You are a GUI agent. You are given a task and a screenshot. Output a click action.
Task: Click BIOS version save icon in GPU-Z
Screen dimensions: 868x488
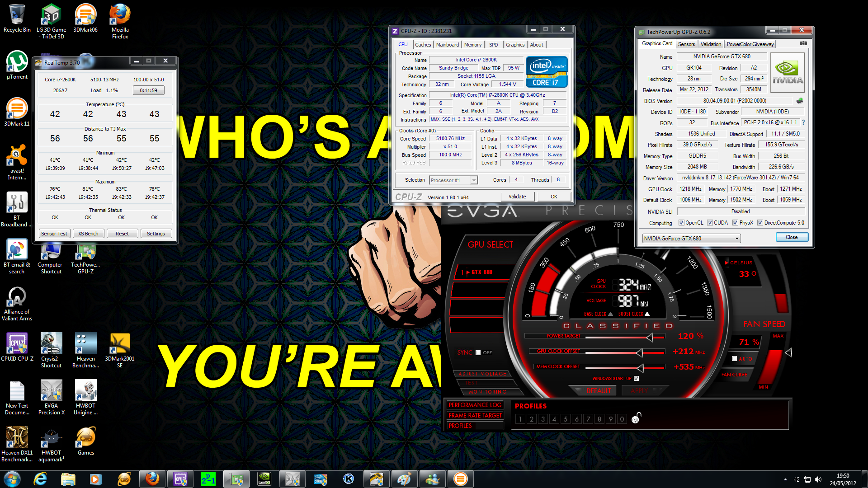[x=800, y=101]
